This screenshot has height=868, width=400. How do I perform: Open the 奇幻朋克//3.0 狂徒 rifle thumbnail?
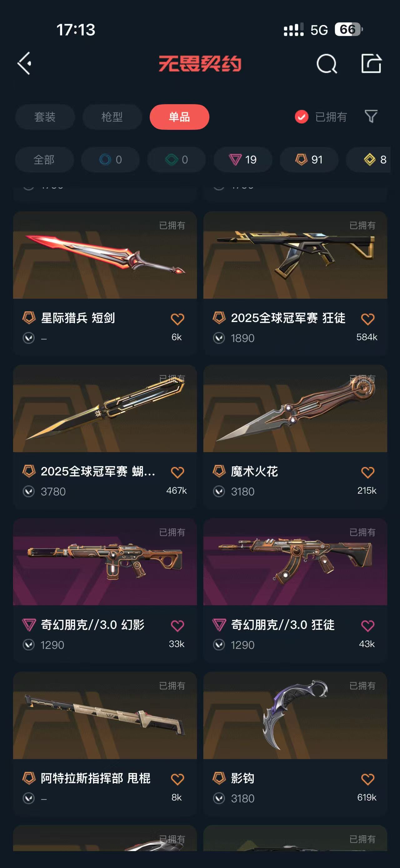[295, 562]
